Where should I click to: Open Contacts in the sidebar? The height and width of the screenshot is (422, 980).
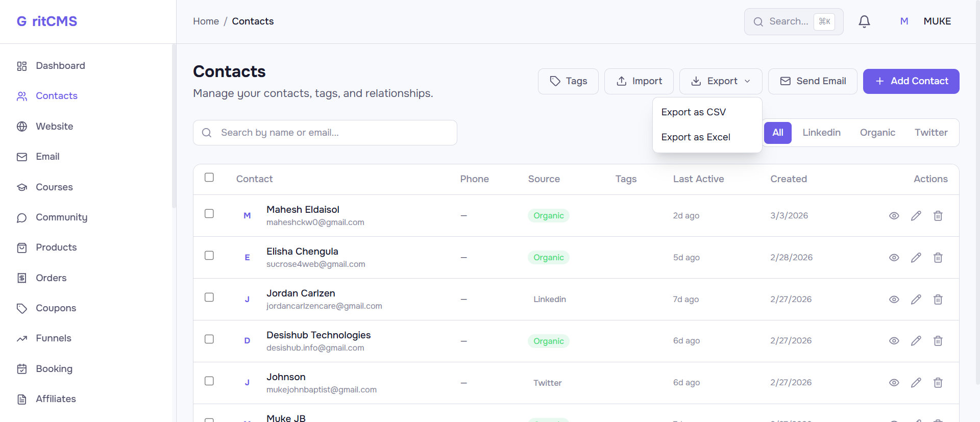(x=57, y=96)
